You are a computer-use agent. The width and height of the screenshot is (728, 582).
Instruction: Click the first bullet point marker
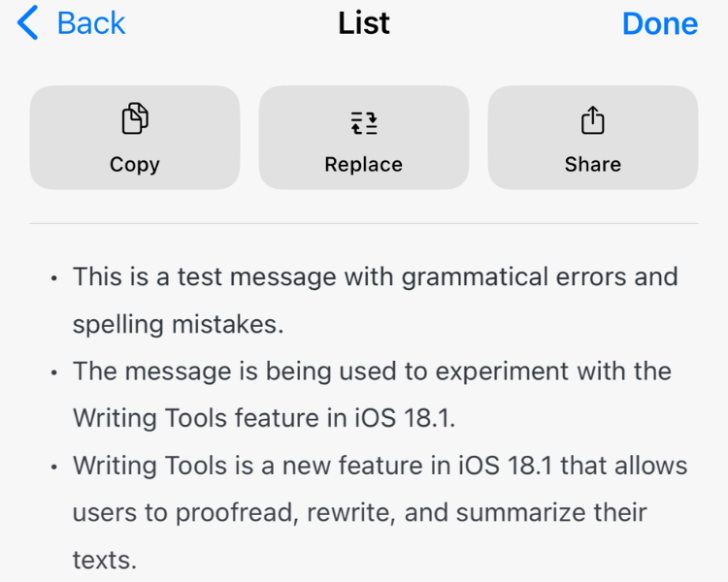click(x=53, y=278)
